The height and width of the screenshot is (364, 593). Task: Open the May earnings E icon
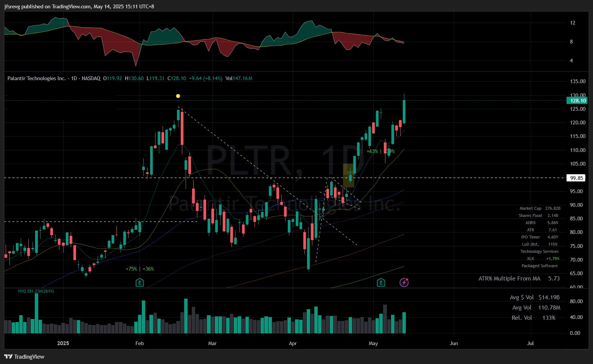381,282
